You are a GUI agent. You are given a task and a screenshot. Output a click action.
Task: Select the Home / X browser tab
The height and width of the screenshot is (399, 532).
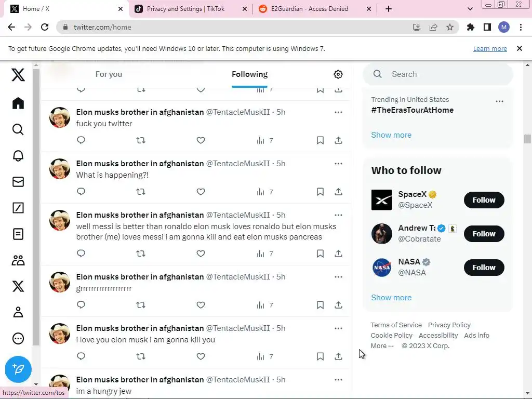point(66,9)
